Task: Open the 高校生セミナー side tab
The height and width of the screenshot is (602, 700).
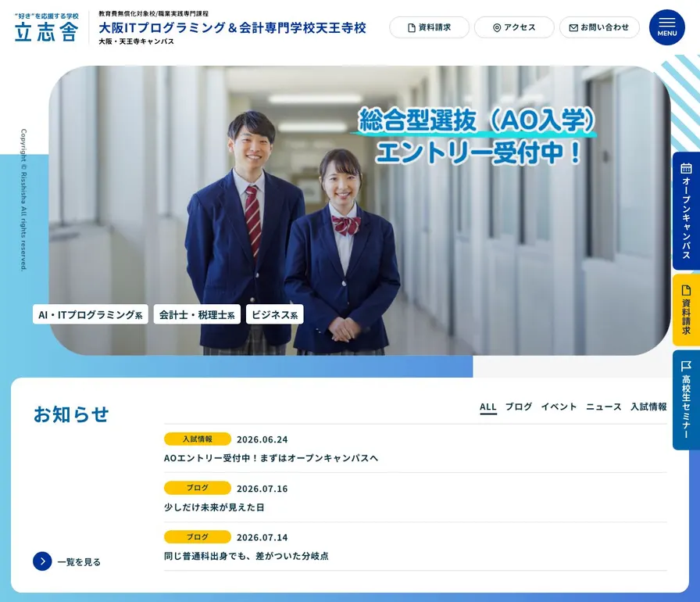Action: point(686,400)
